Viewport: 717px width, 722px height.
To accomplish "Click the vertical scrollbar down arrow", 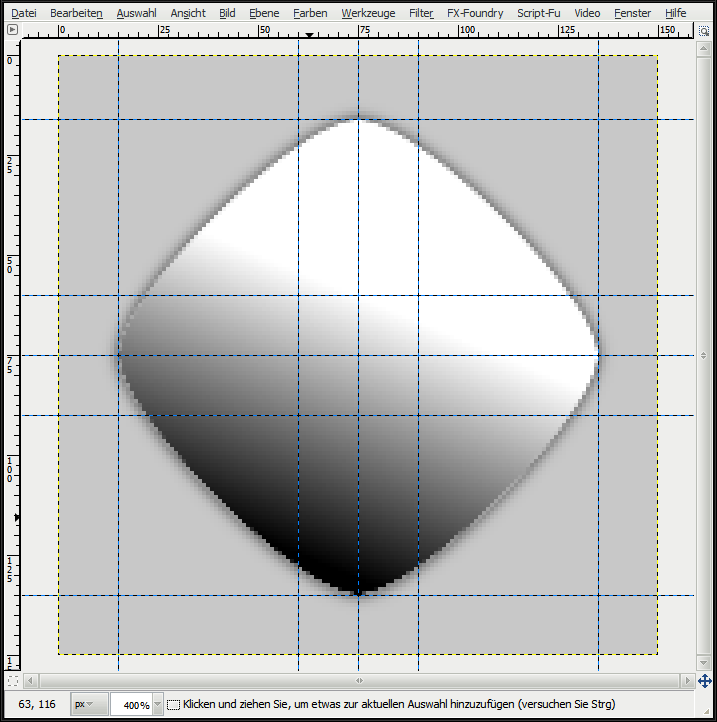I will [703, 663].
